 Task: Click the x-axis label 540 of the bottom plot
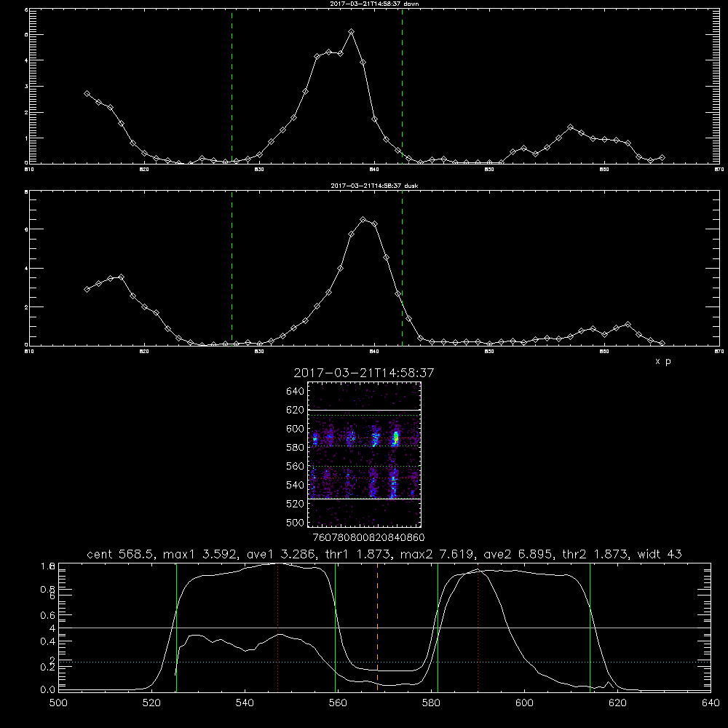[245, 703]
